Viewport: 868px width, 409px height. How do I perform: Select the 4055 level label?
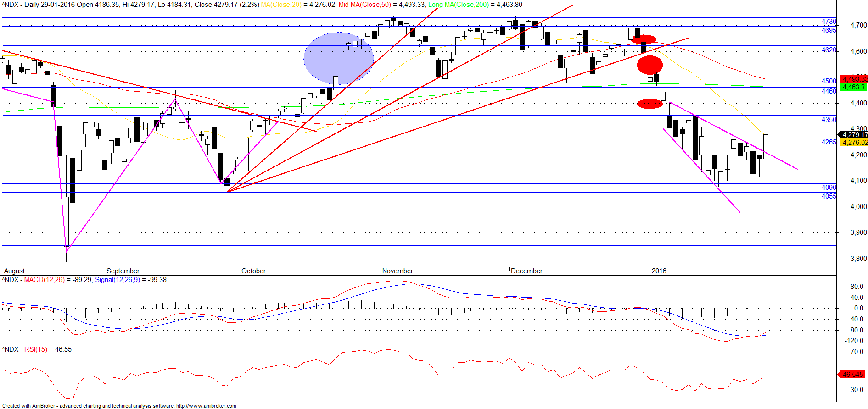829,196
